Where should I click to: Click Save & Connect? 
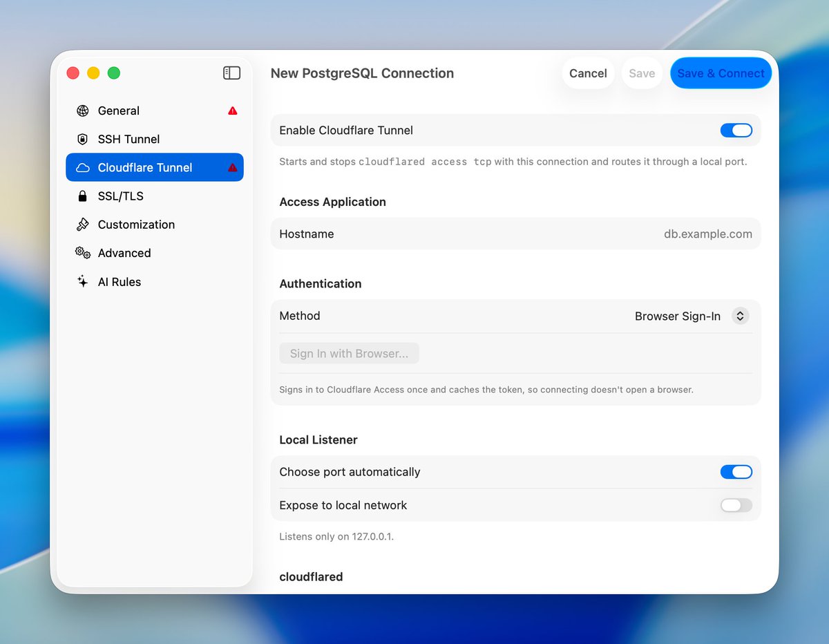(721, 73)
